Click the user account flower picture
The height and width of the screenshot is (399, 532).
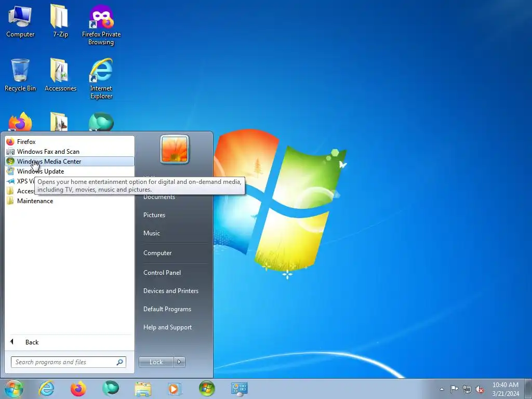pos(175,149)
